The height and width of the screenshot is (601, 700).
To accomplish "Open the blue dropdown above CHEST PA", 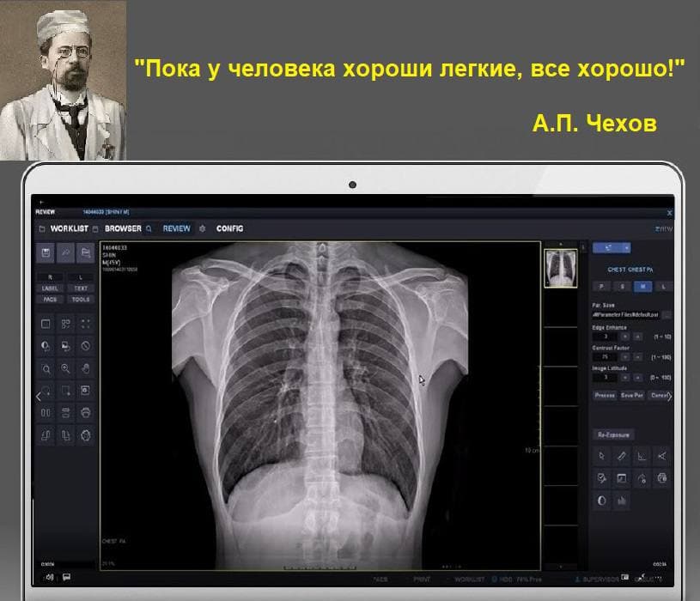I will pyautogui.click(x=612, y=247).
